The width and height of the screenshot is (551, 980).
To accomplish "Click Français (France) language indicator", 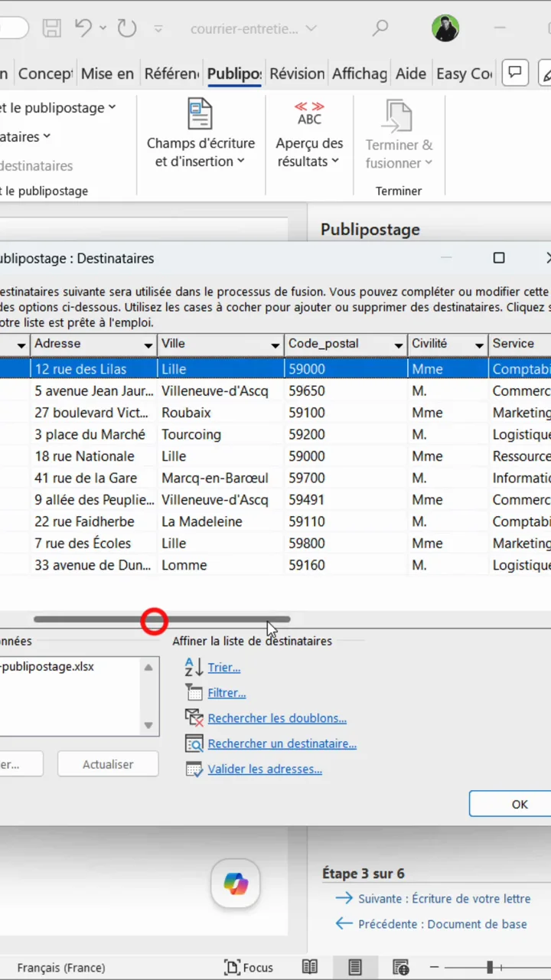I will 61,967.
